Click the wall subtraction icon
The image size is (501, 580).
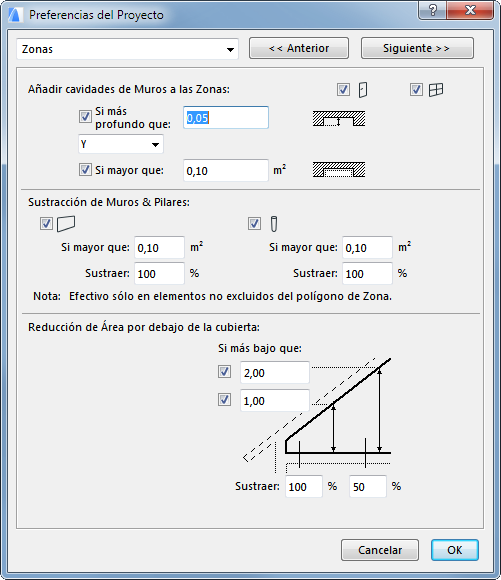[66, 224]
